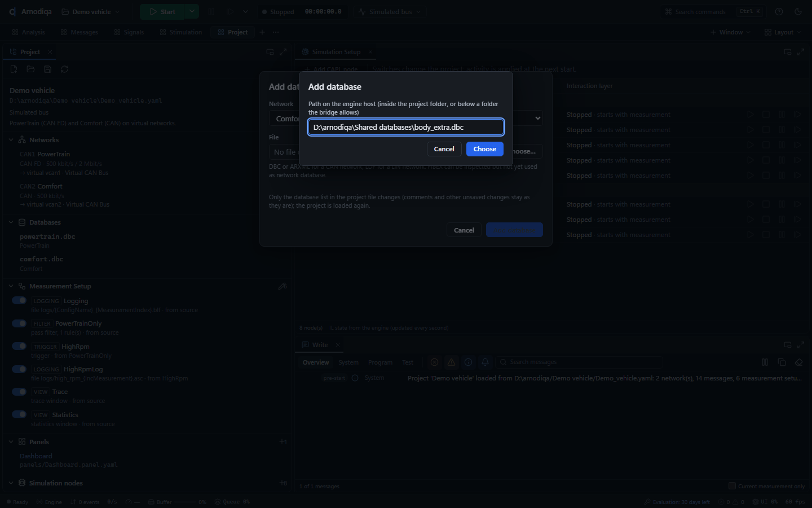Open the Layout dropdown menu

coord(783,32)
